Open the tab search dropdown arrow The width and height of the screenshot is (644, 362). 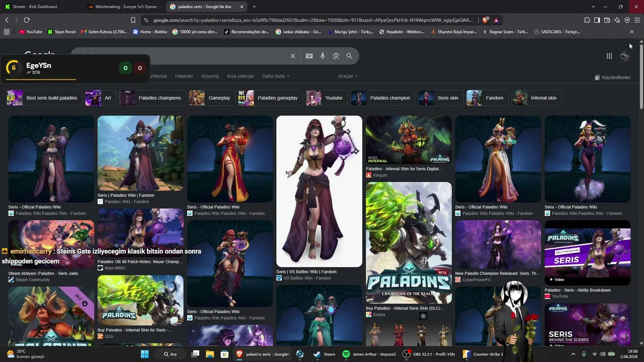pyautogui.click(x=593, y=7)
